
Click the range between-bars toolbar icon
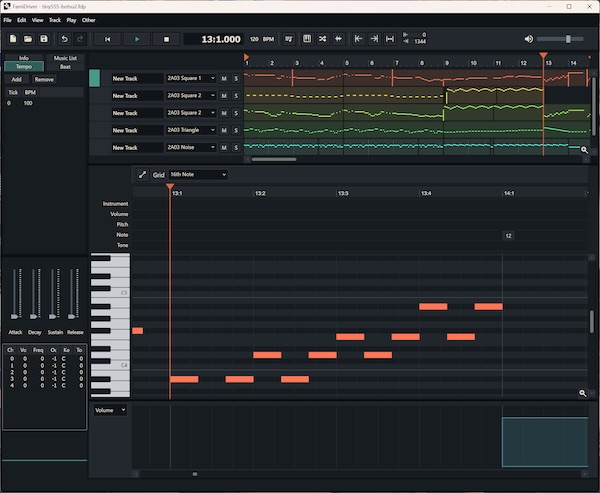pos(390,39)
